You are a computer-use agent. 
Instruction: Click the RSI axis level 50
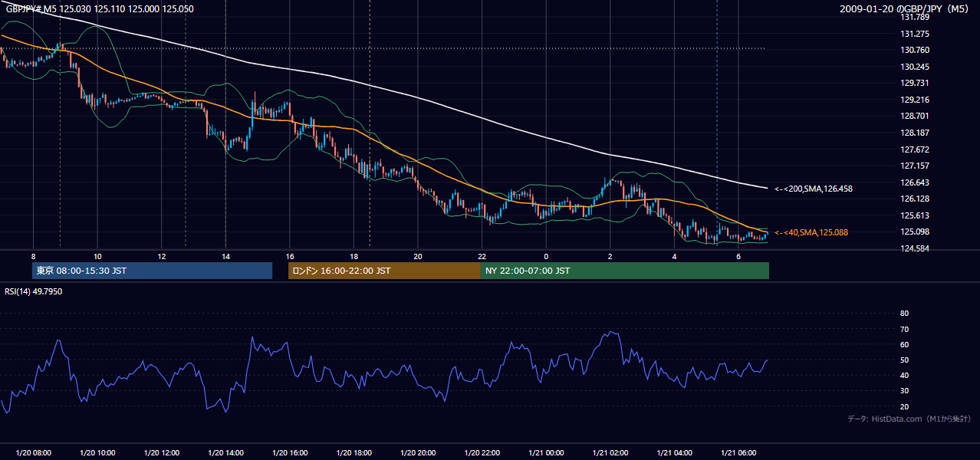[904, 360]
